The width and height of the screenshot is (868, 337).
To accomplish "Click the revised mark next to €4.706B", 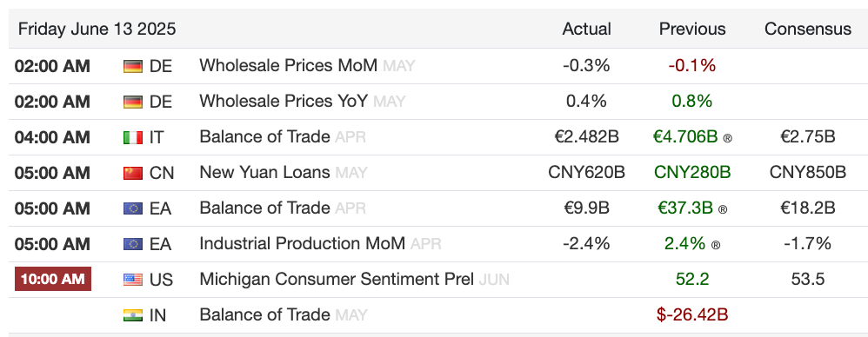I will pyautogui.click(x=727, y=138).
